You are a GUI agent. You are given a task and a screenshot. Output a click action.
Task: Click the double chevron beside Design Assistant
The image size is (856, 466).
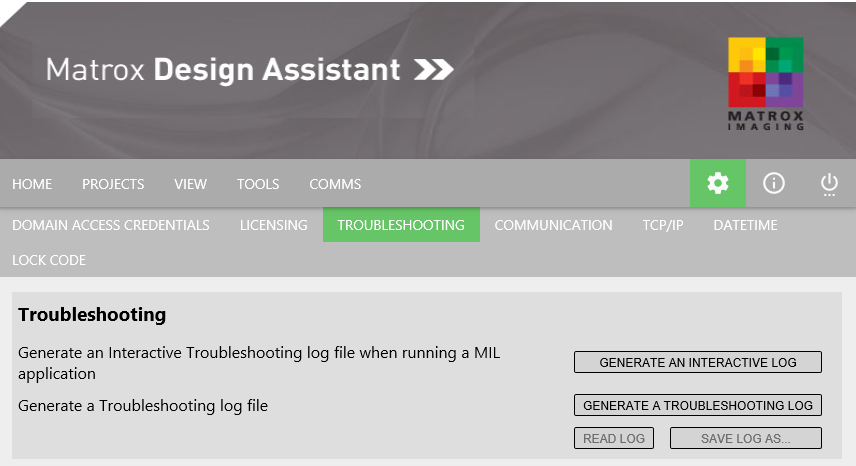point(433,70)
